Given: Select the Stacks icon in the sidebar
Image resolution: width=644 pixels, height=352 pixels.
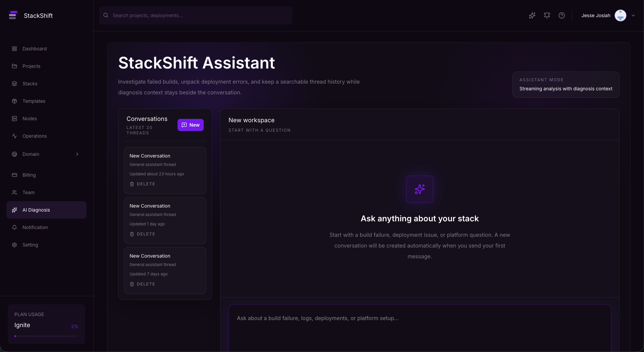Looking at the screenshot, I should tap(14, 83).
